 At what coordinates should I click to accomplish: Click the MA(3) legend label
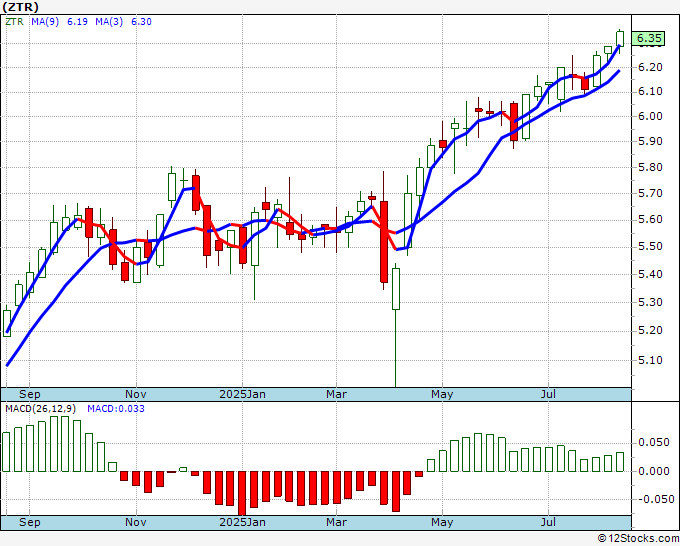(x=109, y=22)
